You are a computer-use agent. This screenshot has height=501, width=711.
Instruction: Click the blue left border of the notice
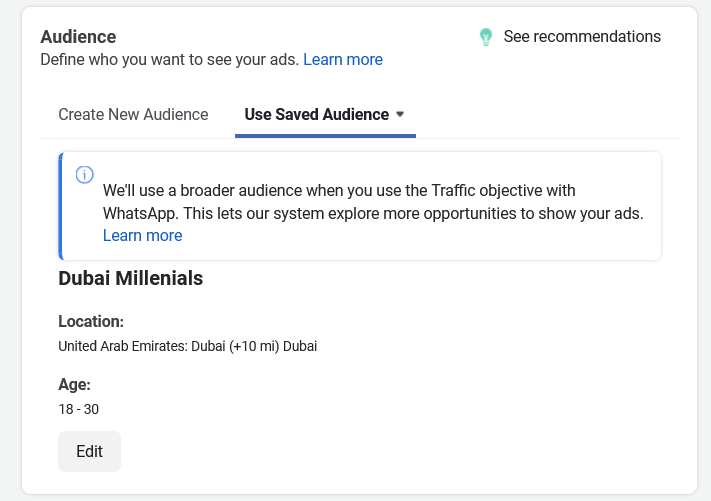coord(61,206)
